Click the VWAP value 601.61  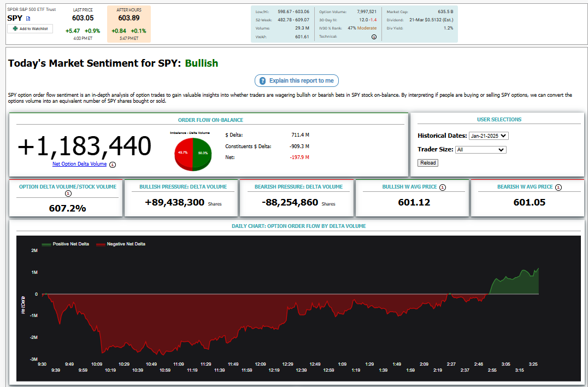pos(302,37)
